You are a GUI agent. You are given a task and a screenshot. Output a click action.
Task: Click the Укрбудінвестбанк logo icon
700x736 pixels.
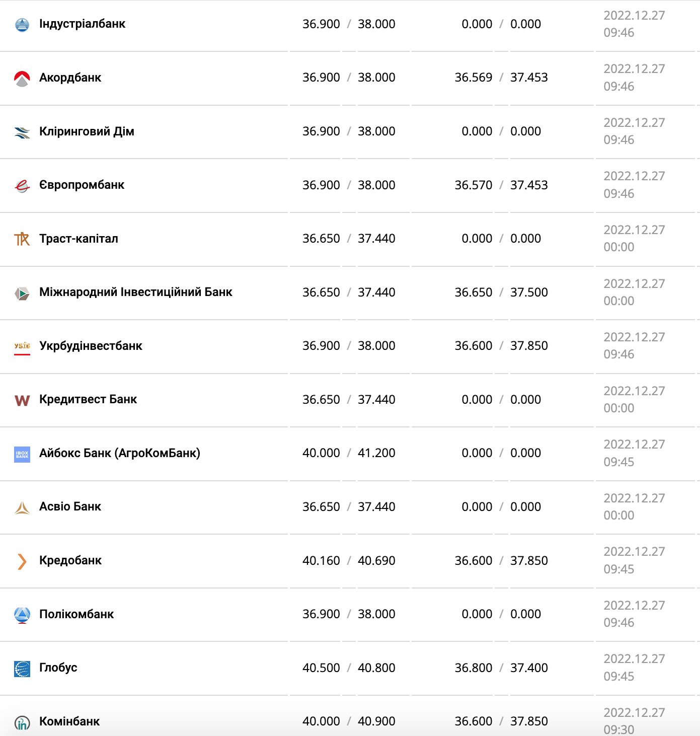click(22, 346)
